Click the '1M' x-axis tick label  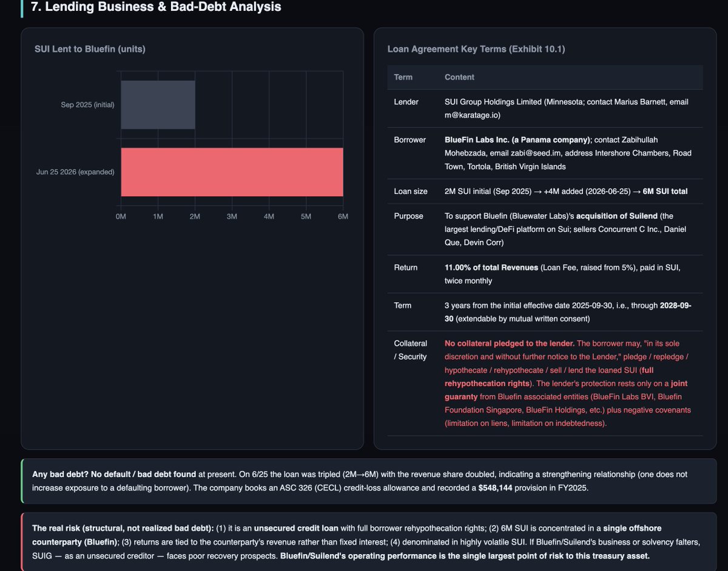[x=158, y=217]
